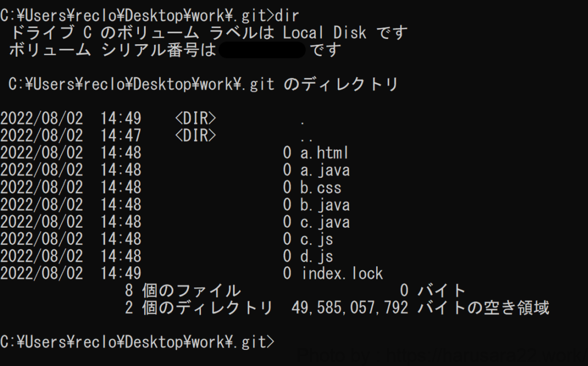Viewport: 588px width, 366px height.
Task: Click the 14:47 timestamp of parent directory
Action: (121, 136)
